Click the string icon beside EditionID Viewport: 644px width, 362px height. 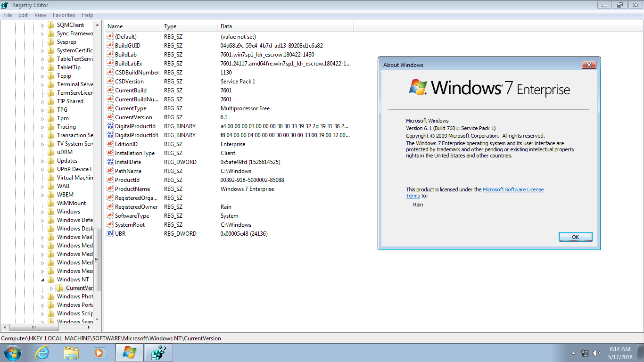pos(111,144)
